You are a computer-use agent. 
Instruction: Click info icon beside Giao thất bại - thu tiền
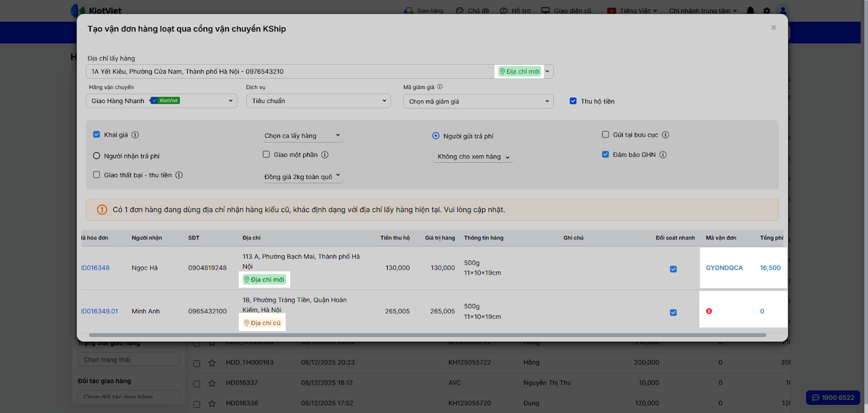[179, 175]
